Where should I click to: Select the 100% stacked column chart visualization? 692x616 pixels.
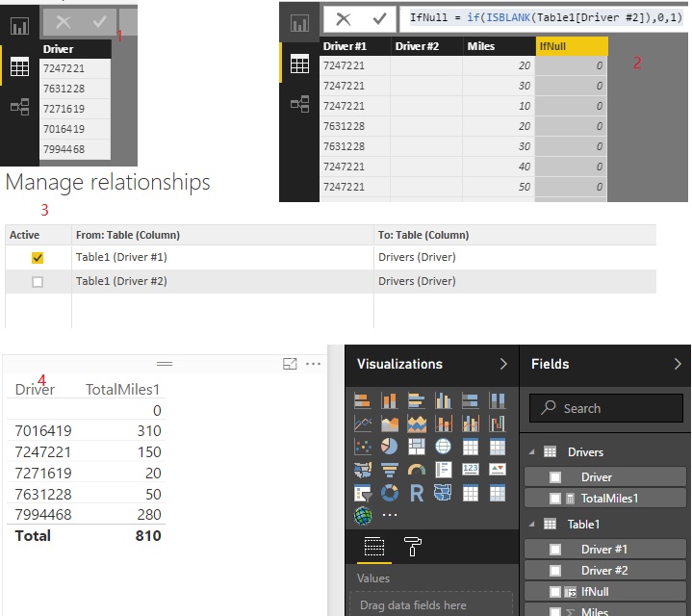(497, 400)
